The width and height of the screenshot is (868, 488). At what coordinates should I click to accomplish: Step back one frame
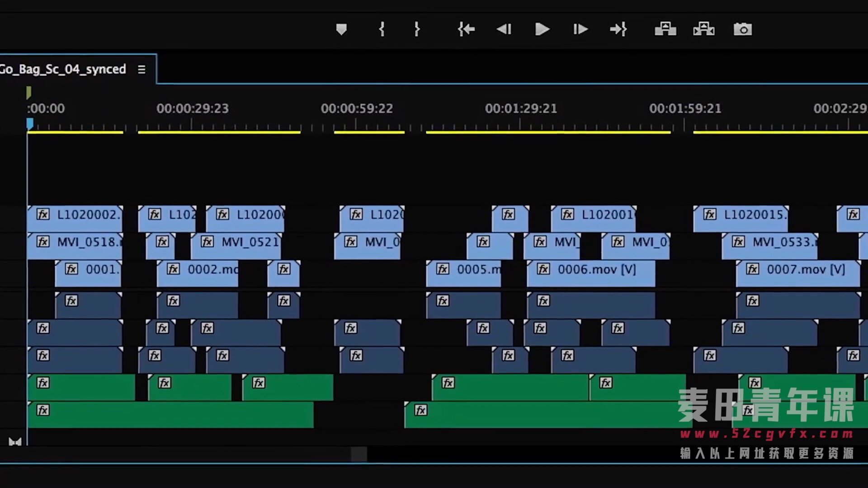(504, 29)
